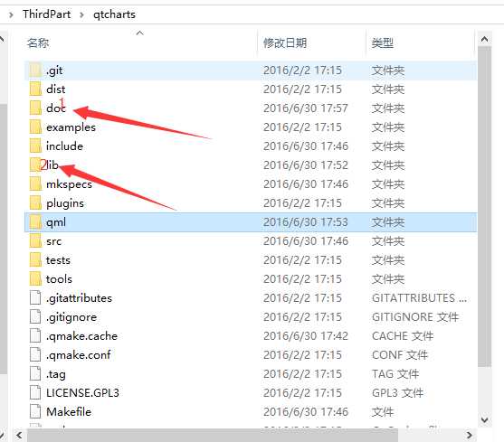504x442 pixels.
Task: Click the 文件夹 type of .git row
Action: click(x=388, y=71)
